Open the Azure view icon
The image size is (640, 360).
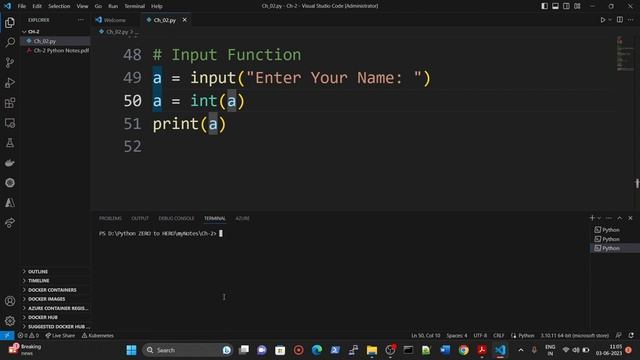coord(10,203)
